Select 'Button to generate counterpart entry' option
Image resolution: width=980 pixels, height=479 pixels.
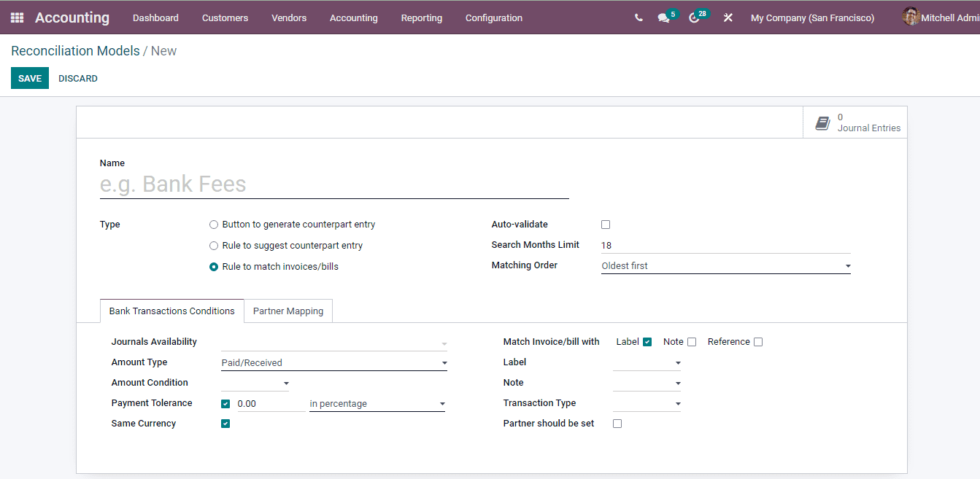pos(213,224)
